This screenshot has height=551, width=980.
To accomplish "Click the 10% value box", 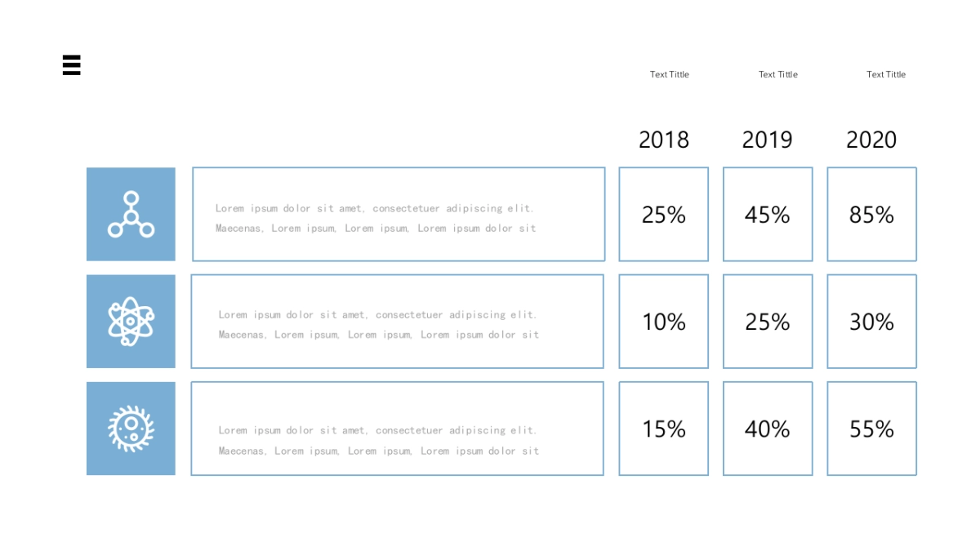I will click(663, 322).
